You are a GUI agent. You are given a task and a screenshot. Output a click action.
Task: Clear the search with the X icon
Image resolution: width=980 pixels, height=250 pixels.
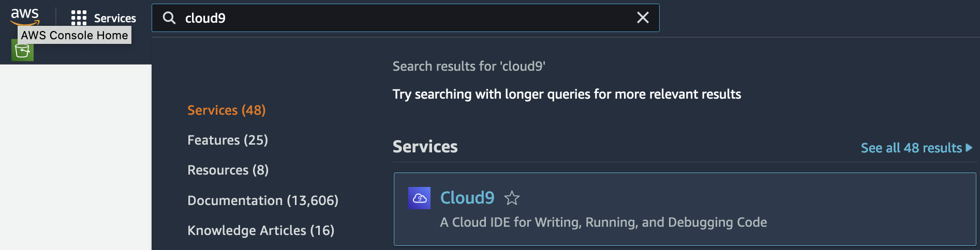point(643,18)
